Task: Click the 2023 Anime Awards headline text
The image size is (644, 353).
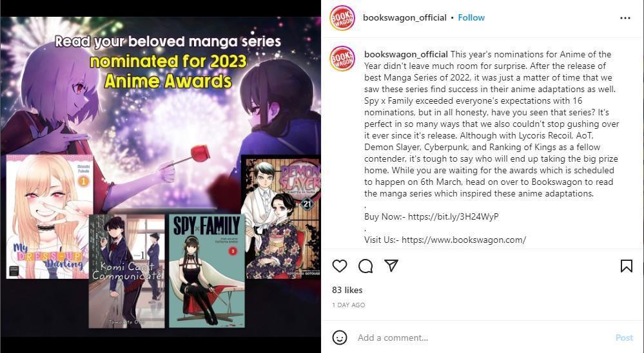Action: [168, 71]
